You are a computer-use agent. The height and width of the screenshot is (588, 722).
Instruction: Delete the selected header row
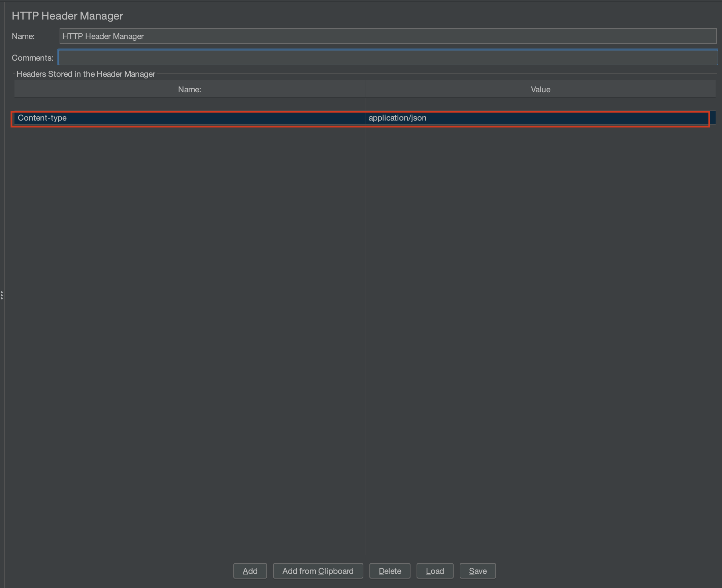pyautogui.click(x=389, y=571)
